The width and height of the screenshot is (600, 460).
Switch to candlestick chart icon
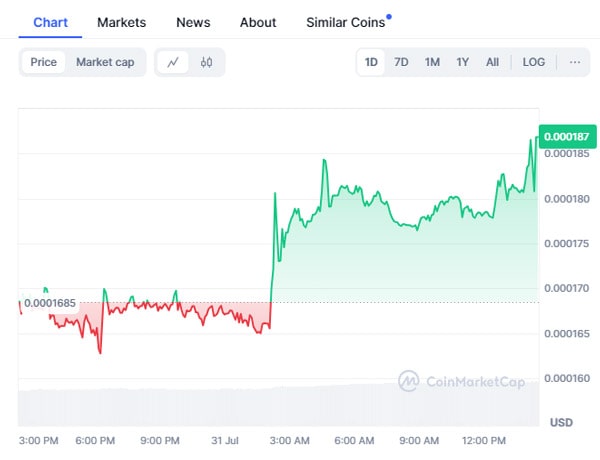tap(207, 62)
